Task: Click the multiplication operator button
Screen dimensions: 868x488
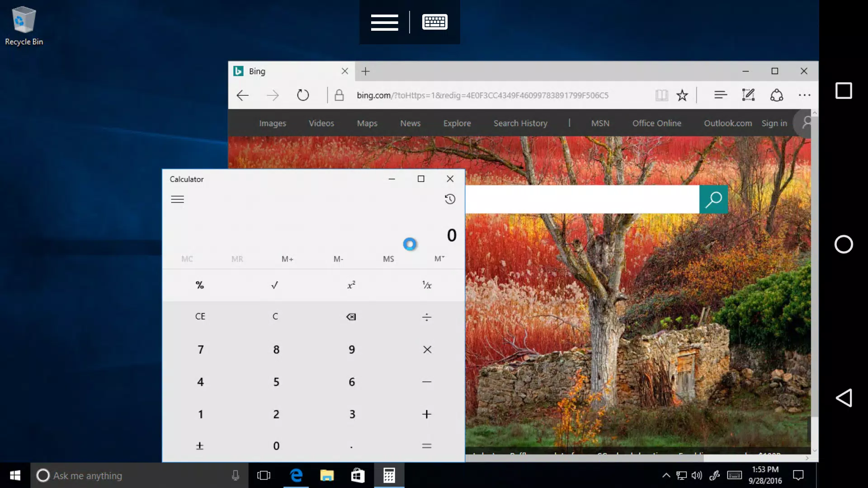Action: [x=427, y=349]
